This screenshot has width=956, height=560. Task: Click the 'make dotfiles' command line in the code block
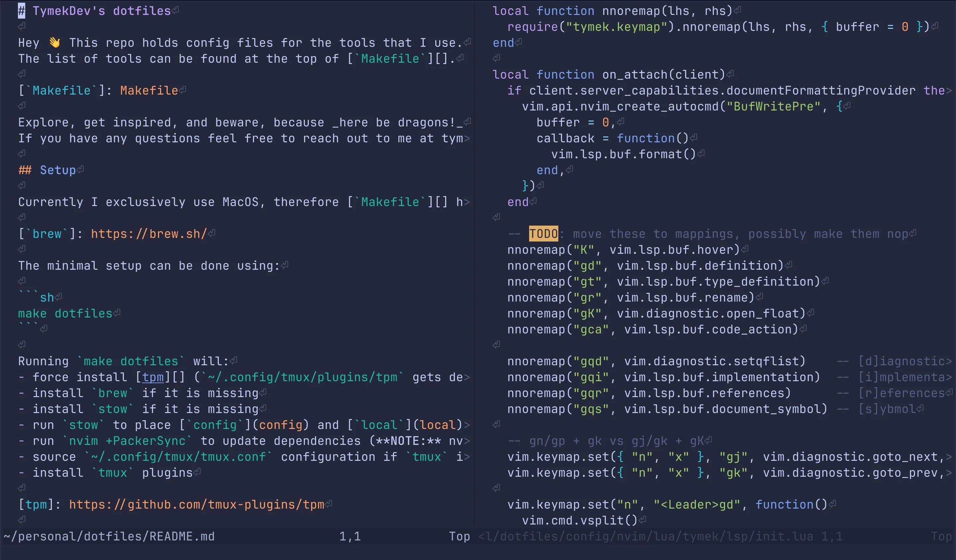[65, 314]
